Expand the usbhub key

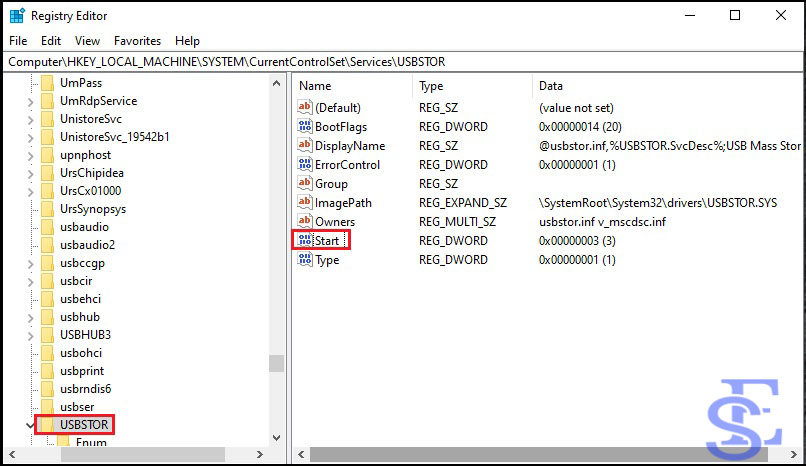(30, 318)
